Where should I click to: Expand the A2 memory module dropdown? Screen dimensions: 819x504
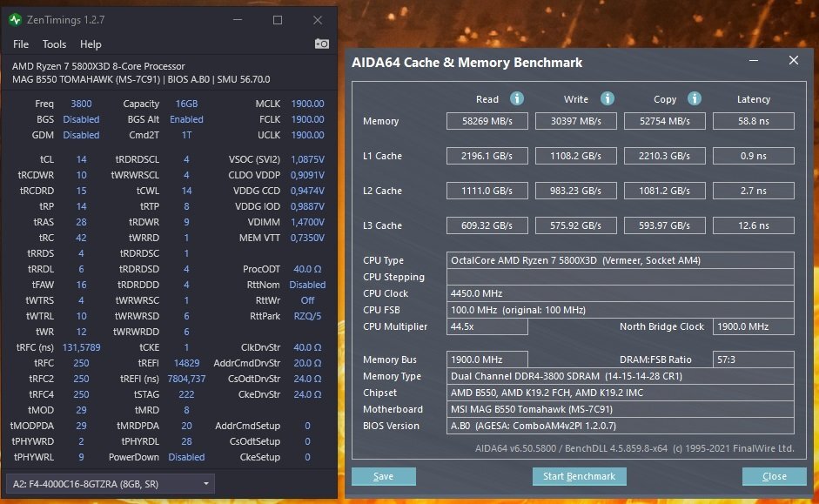(110, 484)
